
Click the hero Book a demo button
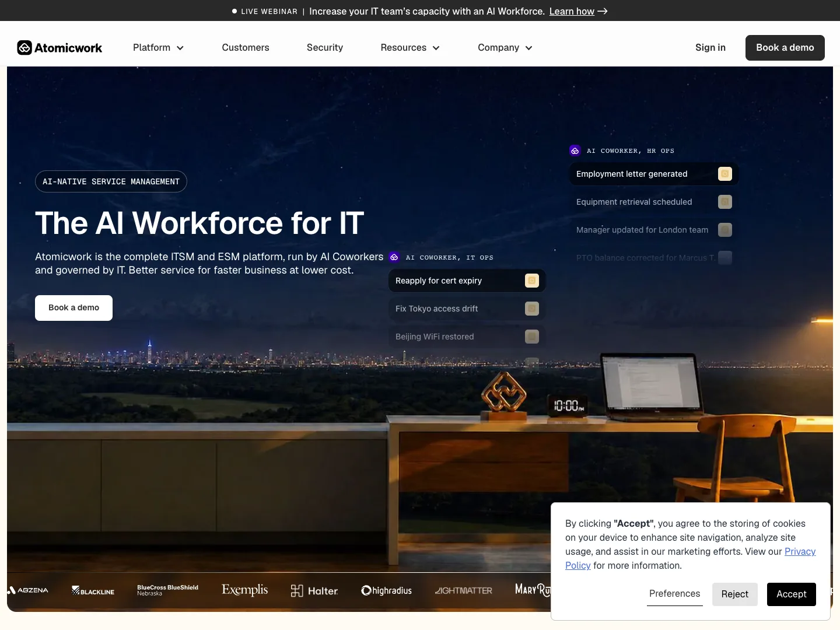pyautogui.click(x=73, y=308)
